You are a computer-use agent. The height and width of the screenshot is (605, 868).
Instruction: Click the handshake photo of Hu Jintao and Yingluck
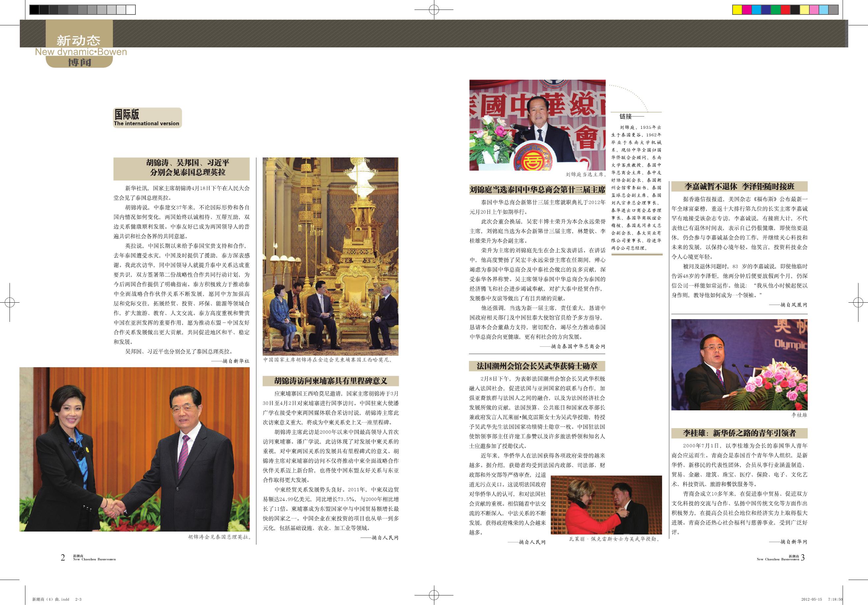tap(134, 449)
